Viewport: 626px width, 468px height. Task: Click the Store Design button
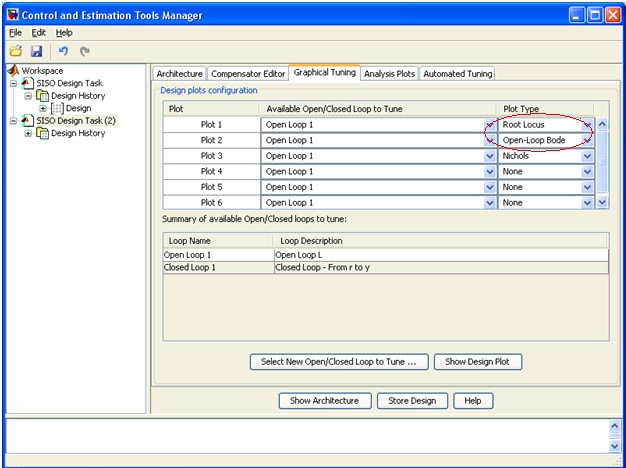412,401
